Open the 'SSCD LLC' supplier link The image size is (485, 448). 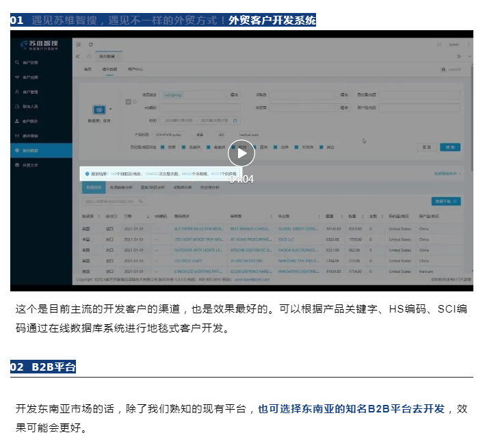tap(286, 239)
